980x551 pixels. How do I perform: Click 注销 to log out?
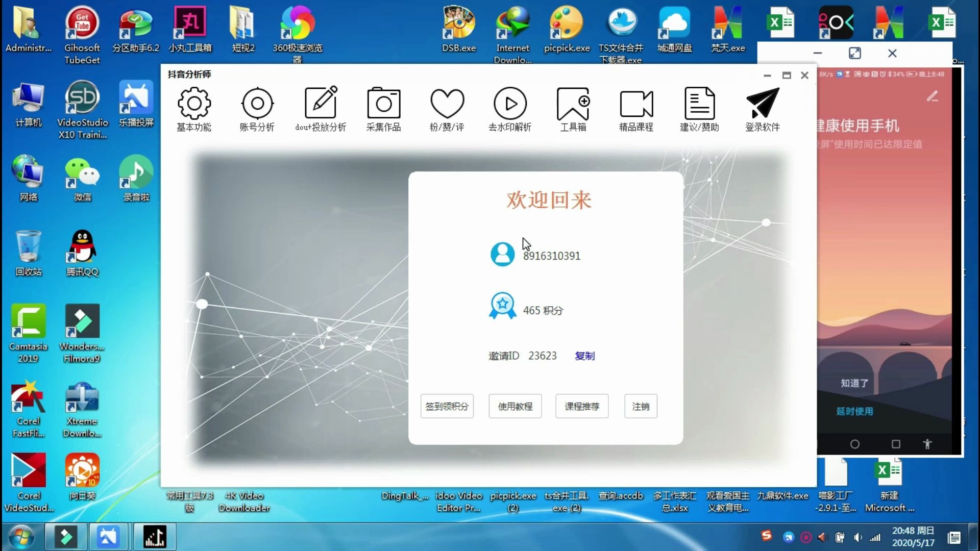pyautogui.click(x=640, y=406)
